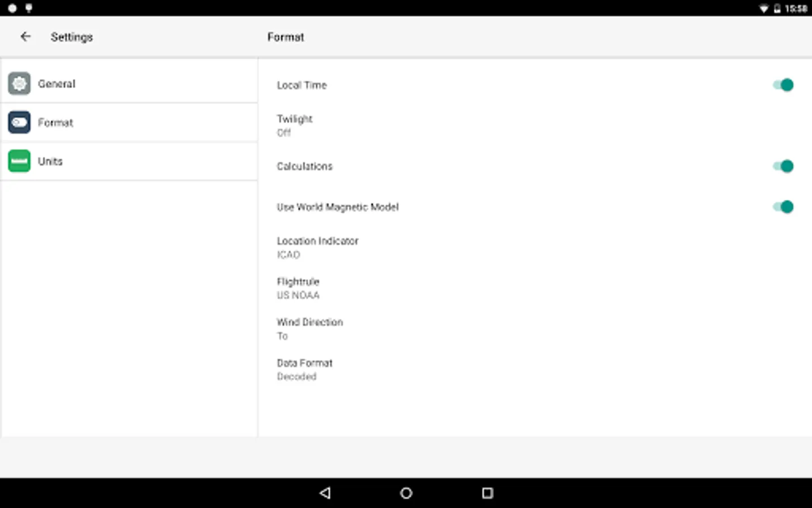Go back using the Settings arrow

[x=25, y=37]
